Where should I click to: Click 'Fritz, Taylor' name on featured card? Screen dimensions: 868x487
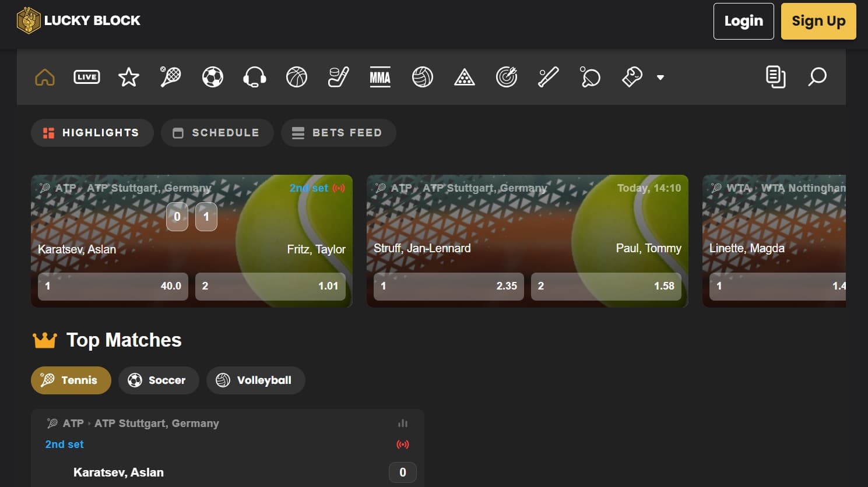point(317,249)
